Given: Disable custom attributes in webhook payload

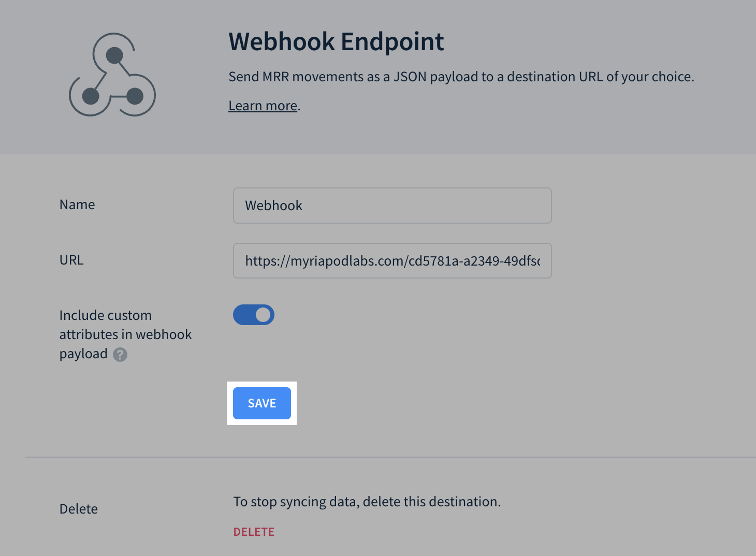Looking at the screenshot, I should tap(253, 314).
